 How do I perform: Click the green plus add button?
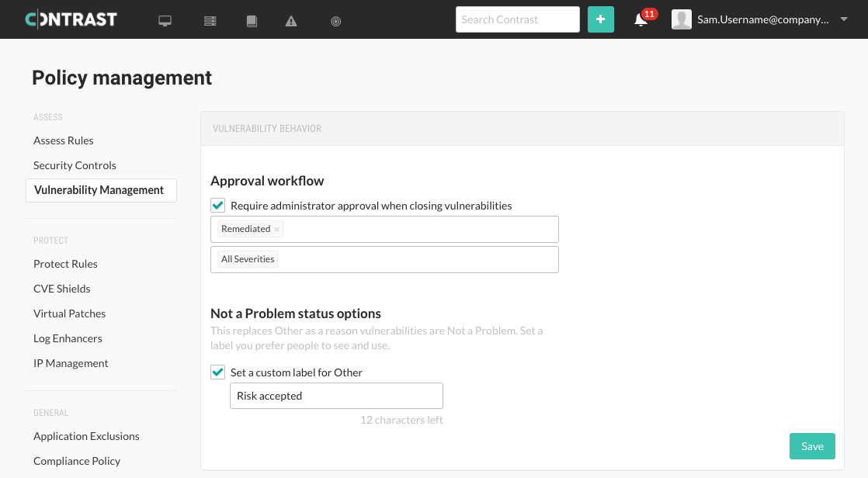(601, 19)
